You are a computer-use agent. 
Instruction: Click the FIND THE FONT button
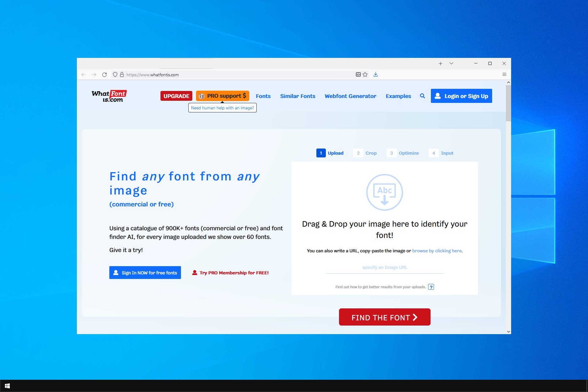click(385, 317)
